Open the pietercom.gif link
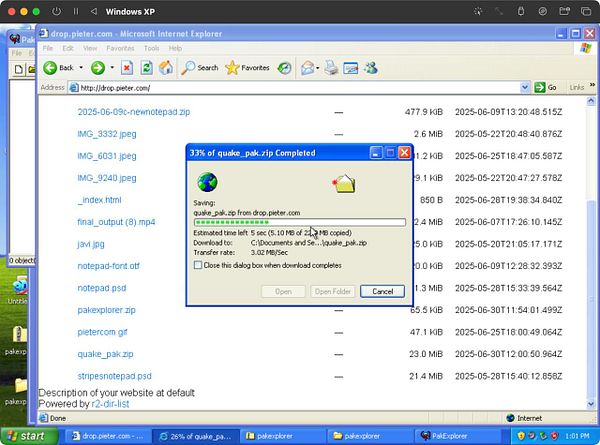Image resolution: width=600 pixels, height=445 pixels. pos(102,332)
